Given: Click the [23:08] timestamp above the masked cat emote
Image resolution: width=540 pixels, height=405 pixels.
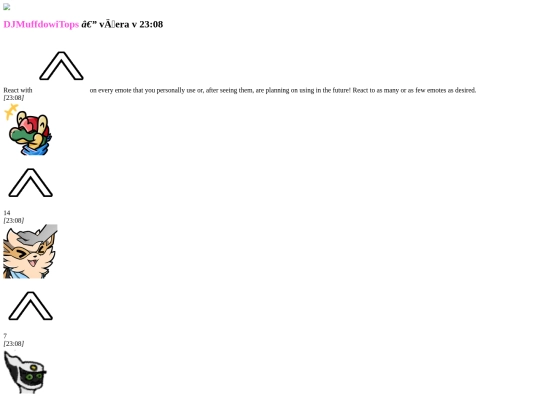Looking at the screenshot, I should pyautogui.click(x=14, y=220).
